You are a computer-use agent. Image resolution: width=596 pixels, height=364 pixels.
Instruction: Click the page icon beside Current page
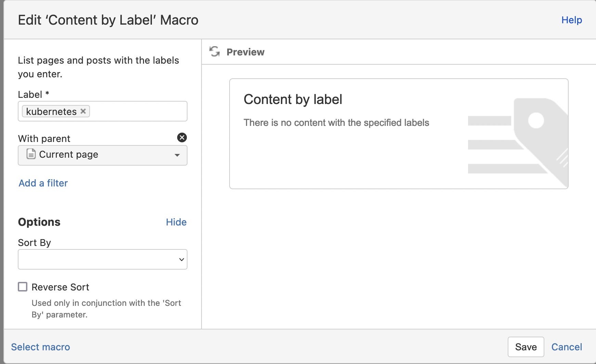(31, 154)
